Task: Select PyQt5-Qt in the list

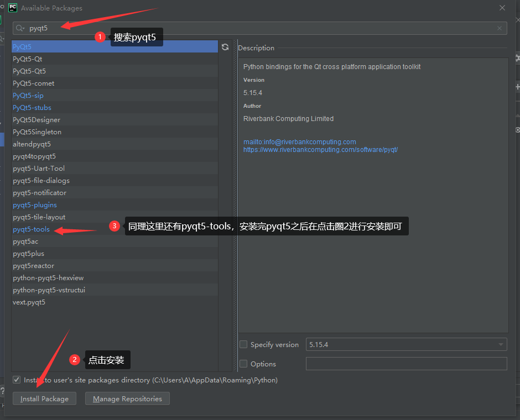Action: tap(115, 59)
